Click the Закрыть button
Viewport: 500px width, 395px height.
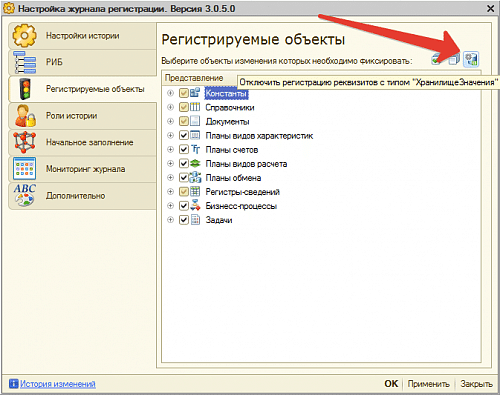tap(476, 384)
